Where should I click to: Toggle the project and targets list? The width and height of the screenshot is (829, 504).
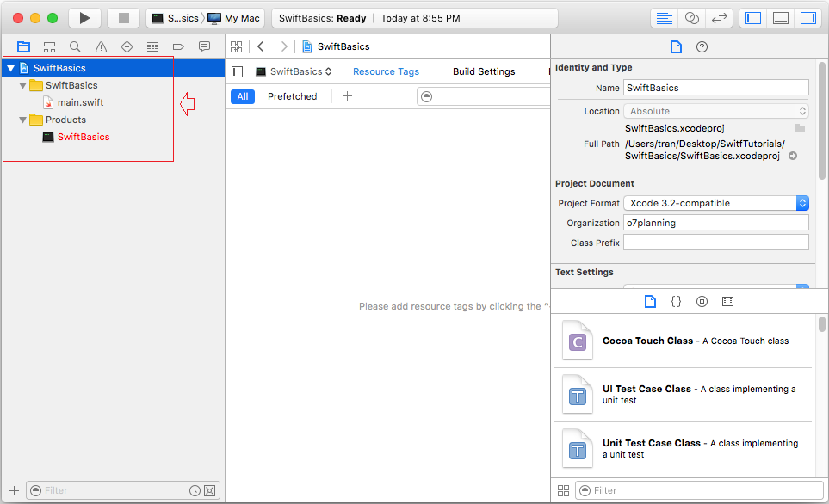[238, 71]
